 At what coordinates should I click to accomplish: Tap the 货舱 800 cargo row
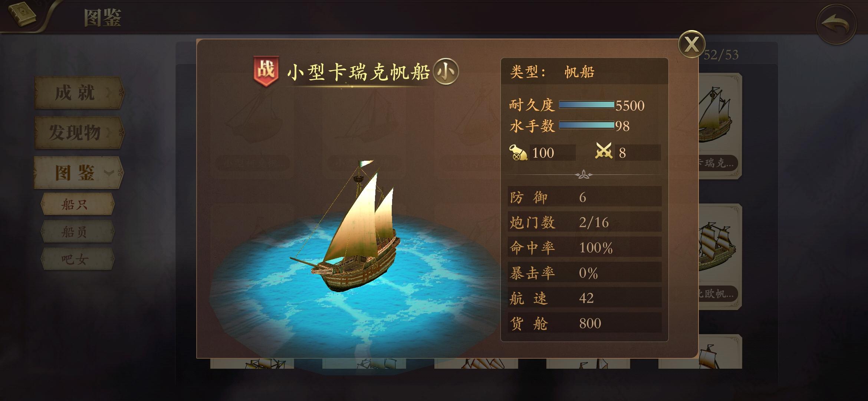[x=585, y=323]
